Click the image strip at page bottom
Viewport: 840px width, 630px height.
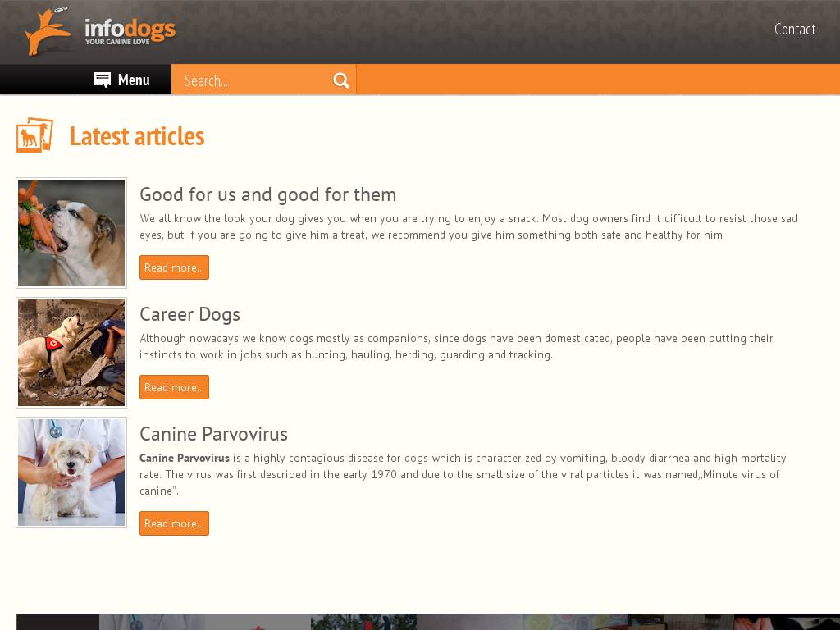427,622
